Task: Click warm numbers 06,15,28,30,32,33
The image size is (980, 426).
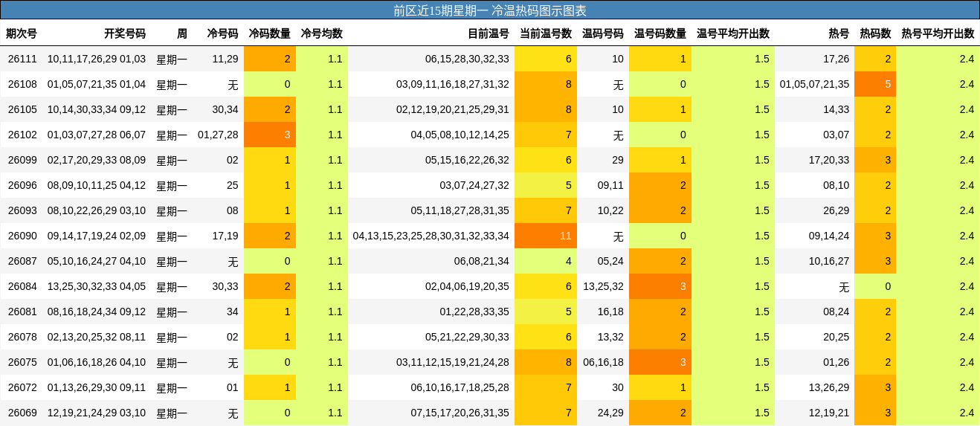Action: pyautogui.click(x=467, y=59)
